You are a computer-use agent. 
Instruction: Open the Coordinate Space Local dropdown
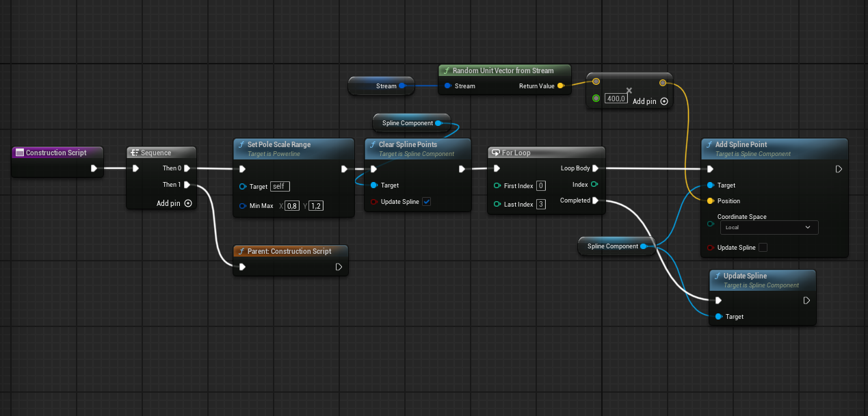769,227
